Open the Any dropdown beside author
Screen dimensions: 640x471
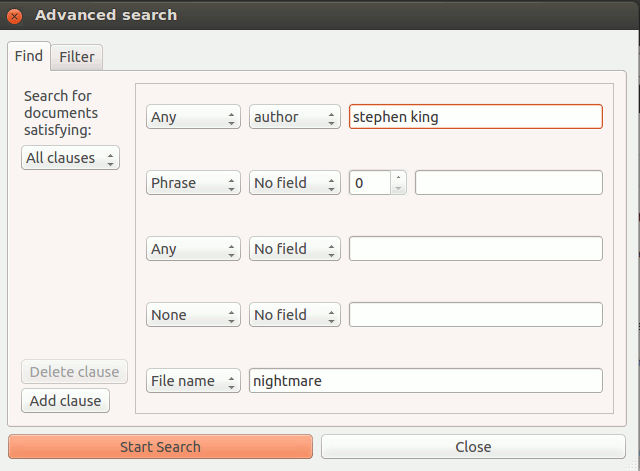[193, 117]
